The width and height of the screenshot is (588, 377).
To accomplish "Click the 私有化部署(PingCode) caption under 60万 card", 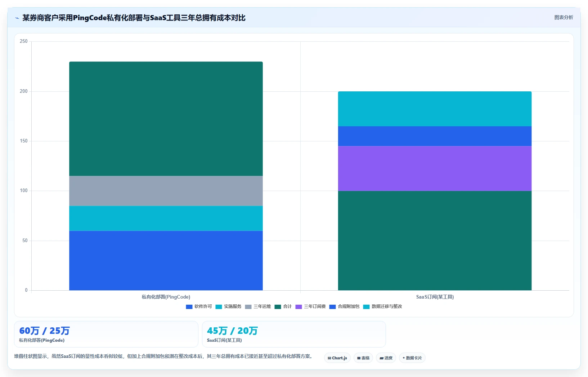I will [x=42, y=340].
